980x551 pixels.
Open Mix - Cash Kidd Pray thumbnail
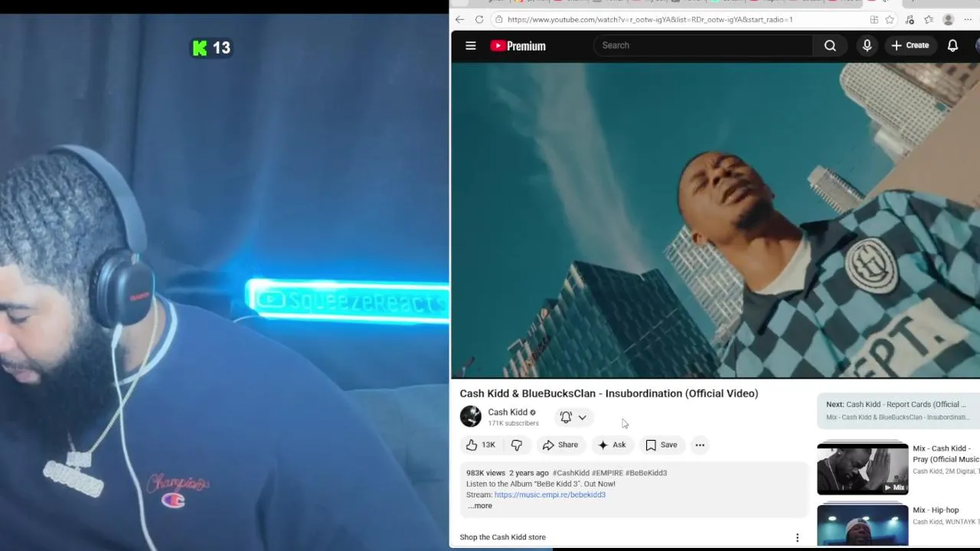point(862,468)
